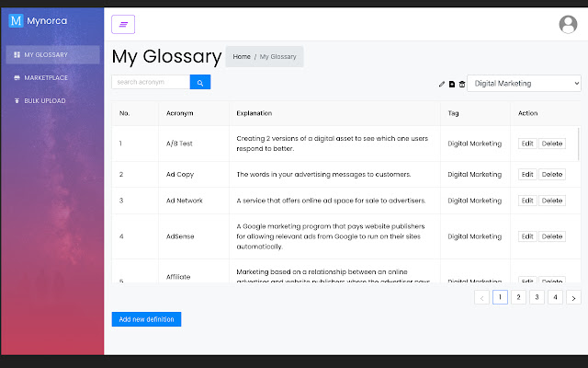This screenshot has width=588, height=368.
Task: Click the Add new definition button
Action: pos(146,319)
